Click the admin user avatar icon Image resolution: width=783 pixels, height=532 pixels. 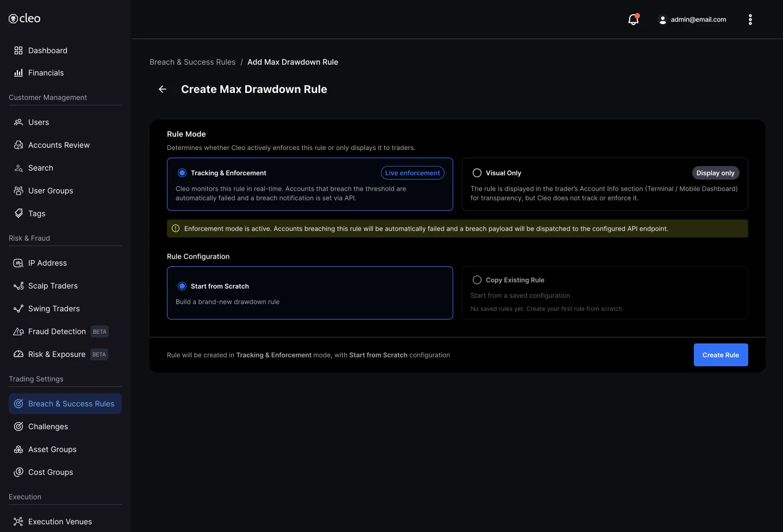pos(662,20)
